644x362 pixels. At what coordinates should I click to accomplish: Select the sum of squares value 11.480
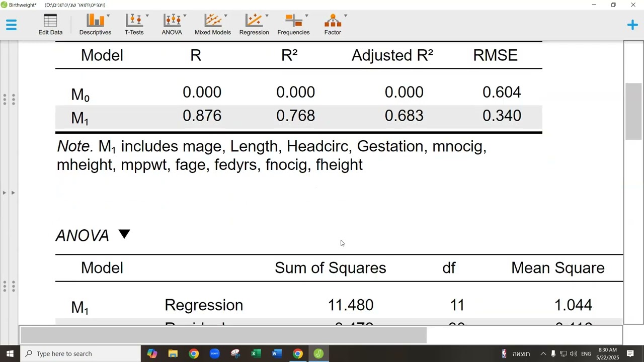pos(351,305)
